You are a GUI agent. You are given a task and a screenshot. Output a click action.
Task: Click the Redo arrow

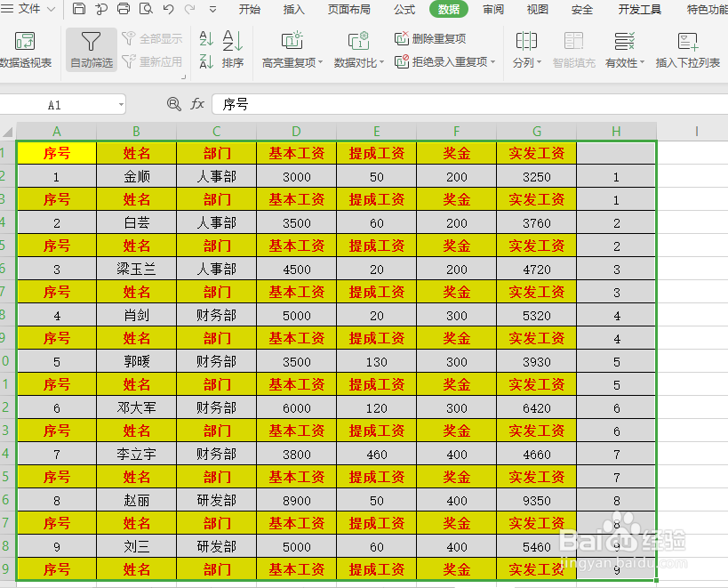(x=189, y=9)
